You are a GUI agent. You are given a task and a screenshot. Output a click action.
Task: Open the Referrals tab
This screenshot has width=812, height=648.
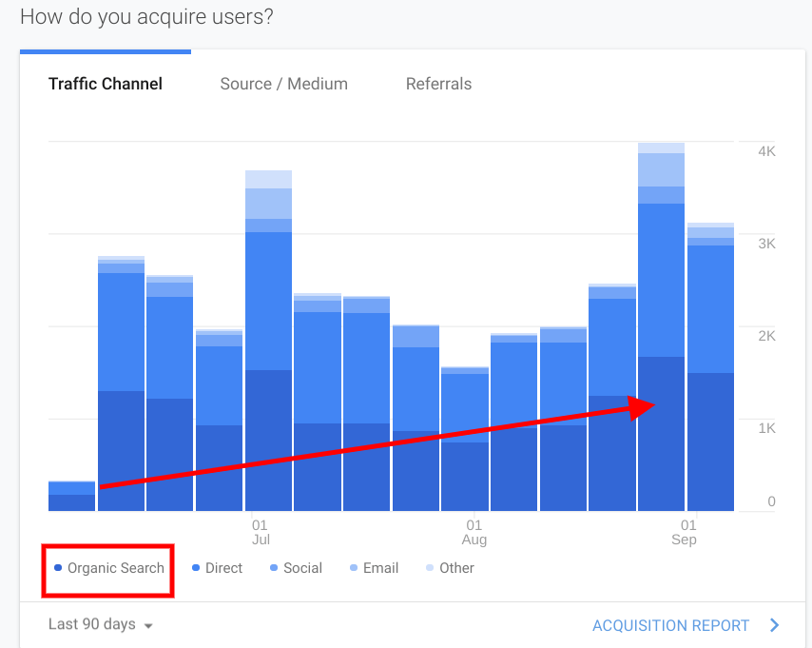pos(438,84)
